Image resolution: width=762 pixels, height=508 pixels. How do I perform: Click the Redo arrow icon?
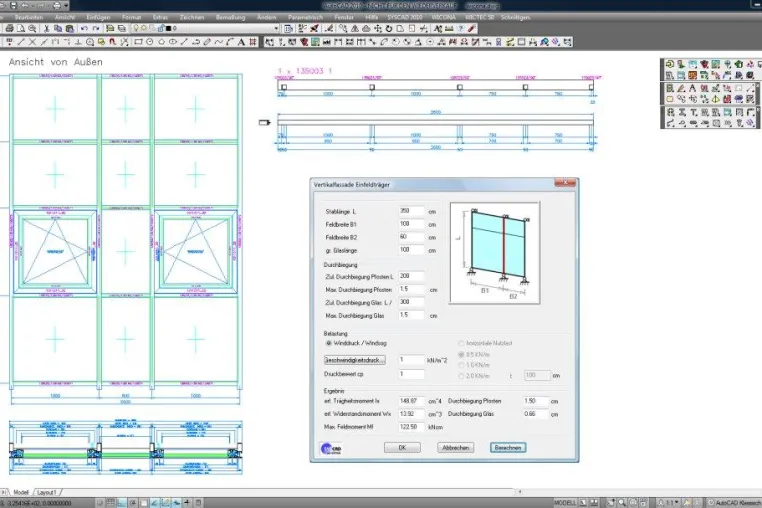tap(96, 28)
